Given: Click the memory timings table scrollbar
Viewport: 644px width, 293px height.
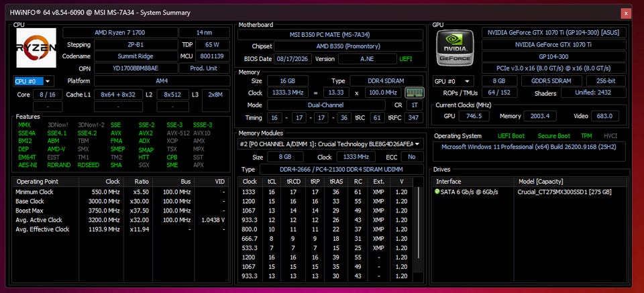Looking at the screenshot, I should tap(419, 223).
